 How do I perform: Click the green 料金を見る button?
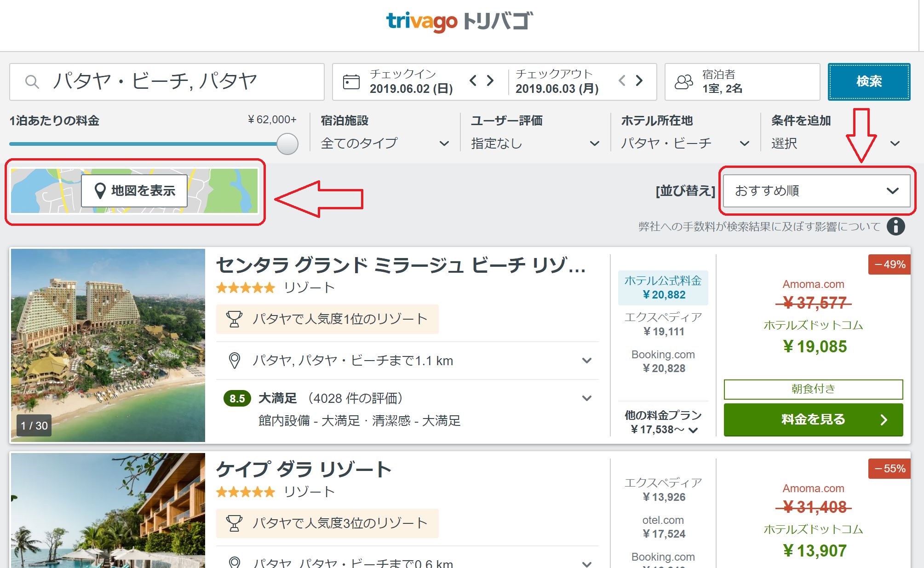click(x=813, y=419)
